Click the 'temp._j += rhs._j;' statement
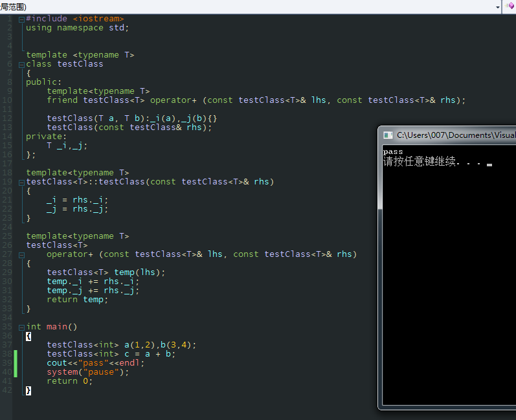The width and height of the screenshot is (516, 420). [93, 291]
